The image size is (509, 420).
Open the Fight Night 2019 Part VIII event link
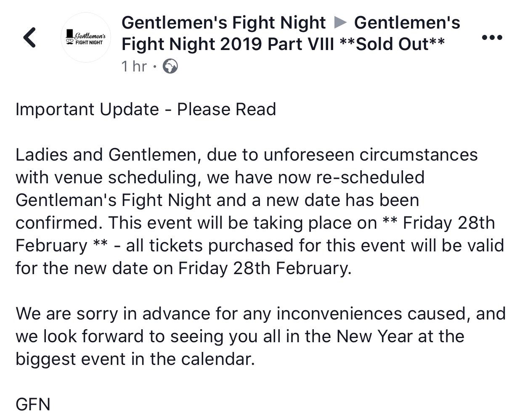tap(228, 44)
